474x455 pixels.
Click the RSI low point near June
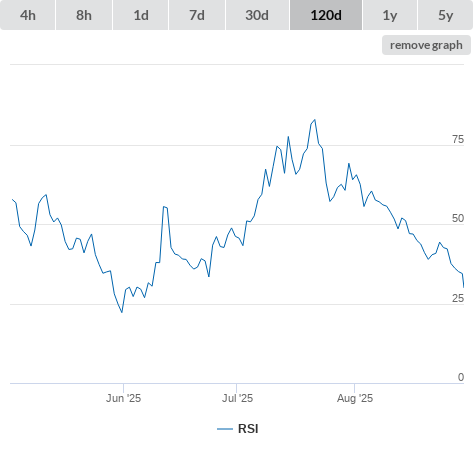point(122,312)
